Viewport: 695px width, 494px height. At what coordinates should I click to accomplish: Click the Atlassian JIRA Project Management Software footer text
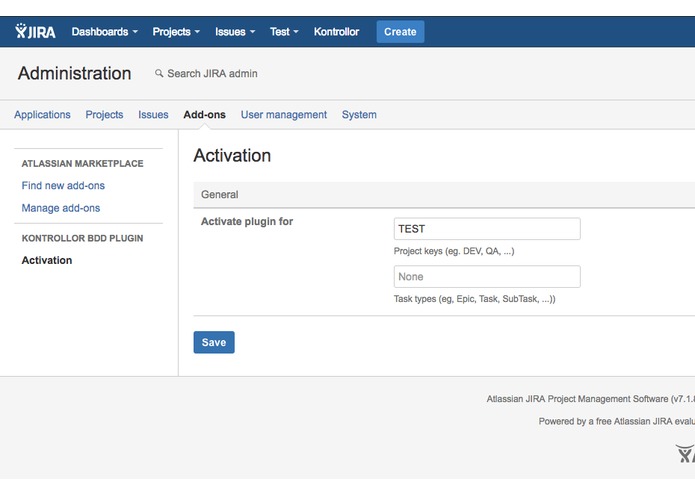pyautogui.click(x=590, y=399)
